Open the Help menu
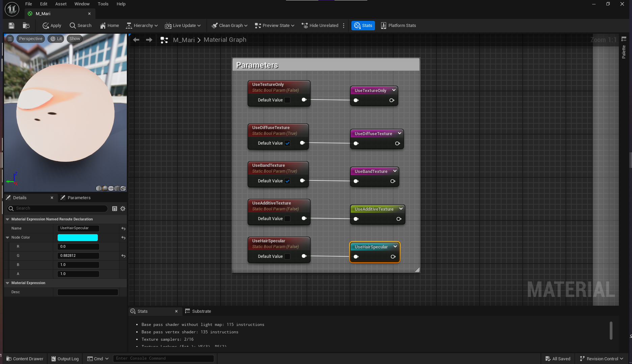The height and width of the screenshot is (364, 632). pos(121,4)
